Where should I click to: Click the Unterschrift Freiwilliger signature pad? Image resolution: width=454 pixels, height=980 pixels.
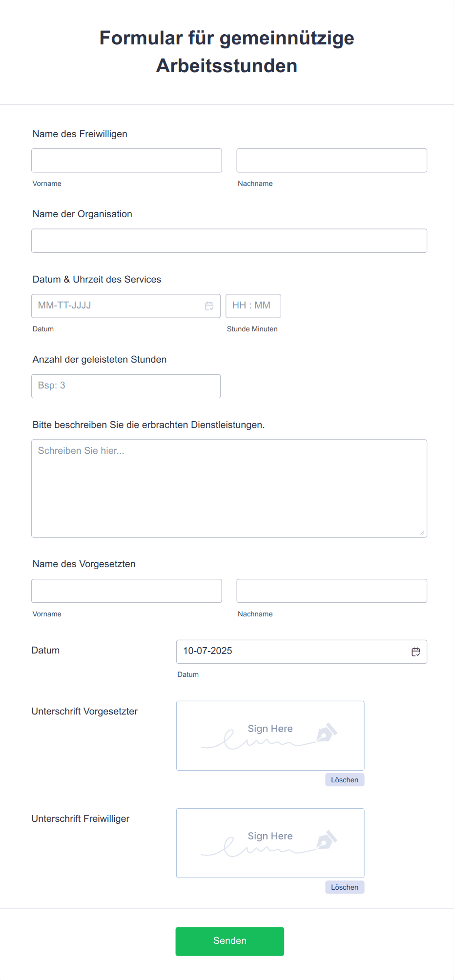pos(270,843)
